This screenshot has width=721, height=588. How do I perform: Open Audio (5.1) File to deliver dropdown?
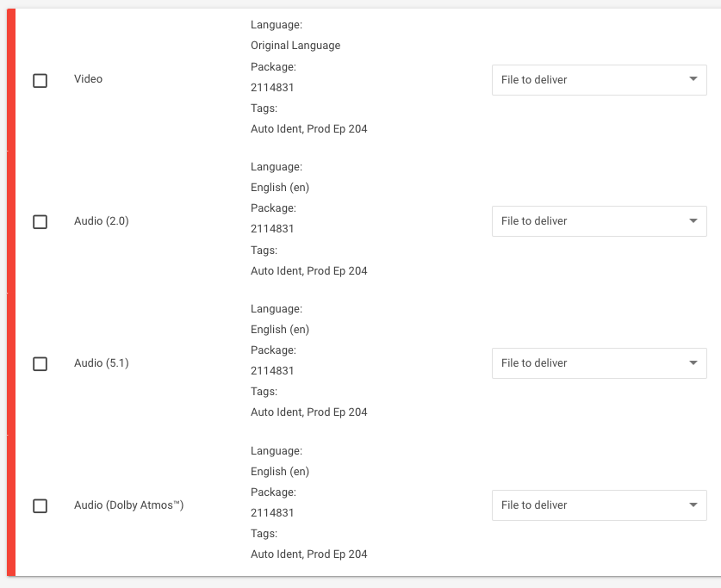[600, 363]
